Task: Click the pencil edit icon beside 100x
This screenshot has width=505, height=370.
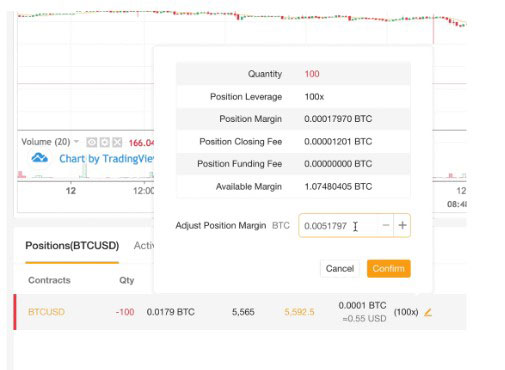Action: point(428,312)
